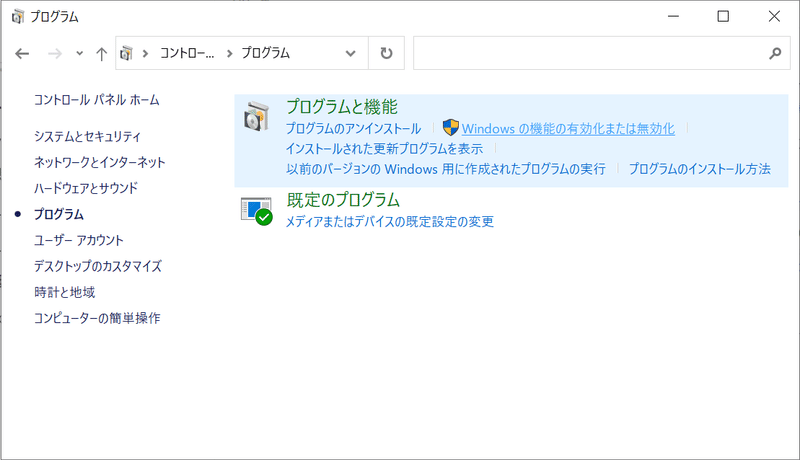
Task: Open the 既定のプログラム heading
Action: click(x=343, y=200)
